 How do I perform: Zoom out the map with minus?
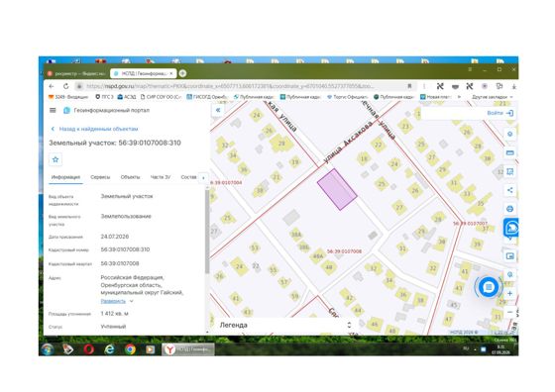pyautogui.click(x=510, y=312)
